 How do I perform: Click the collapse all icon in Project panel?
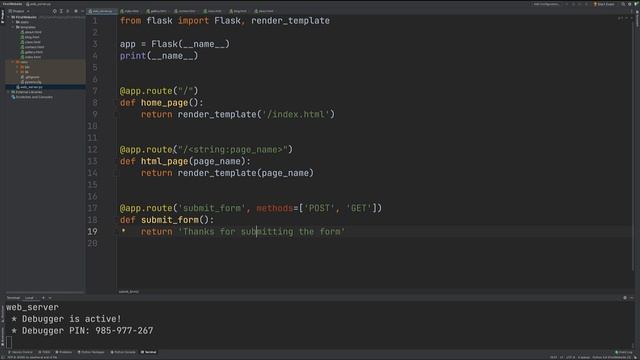click(x=68, y=11)
